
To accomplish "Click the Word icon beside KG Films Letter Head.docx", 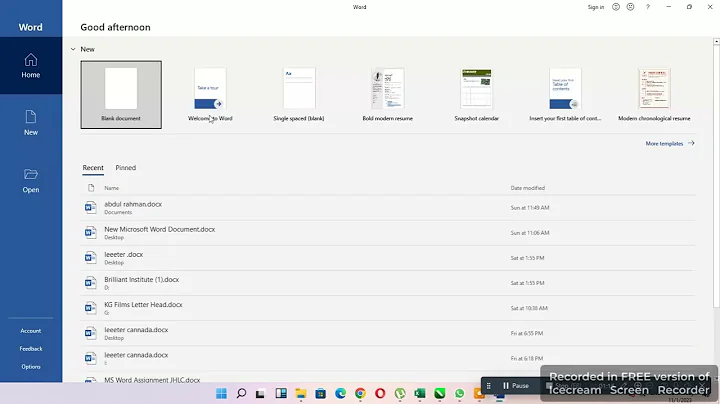I will coord(90,308).
